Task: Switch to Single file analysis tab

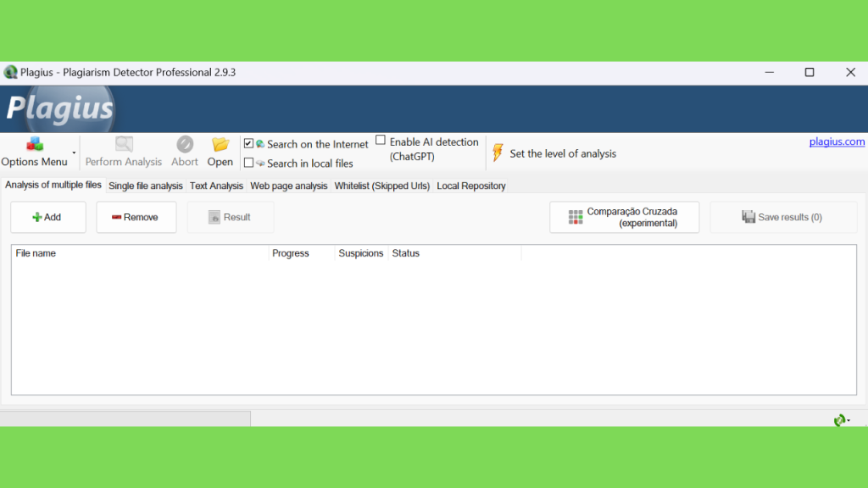Action: 146,186
